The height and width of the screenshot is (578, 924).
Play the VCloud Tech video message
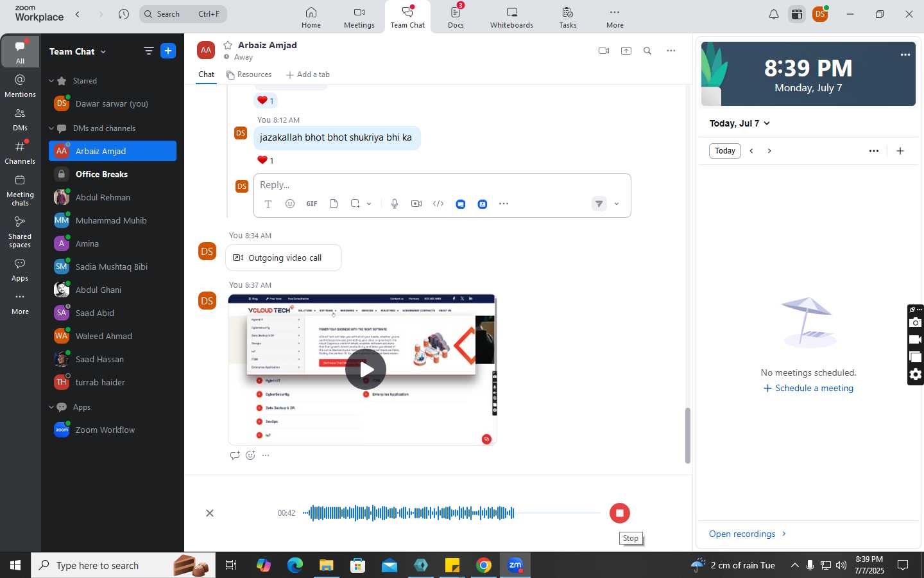[x=366, y=369]
